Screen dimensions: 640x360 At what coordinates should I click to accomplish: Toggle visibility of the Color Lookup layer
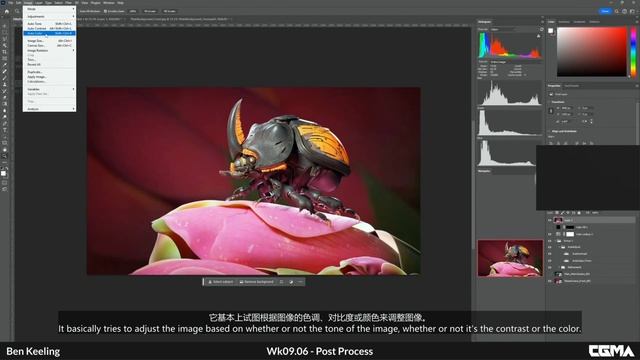[549, 234]
